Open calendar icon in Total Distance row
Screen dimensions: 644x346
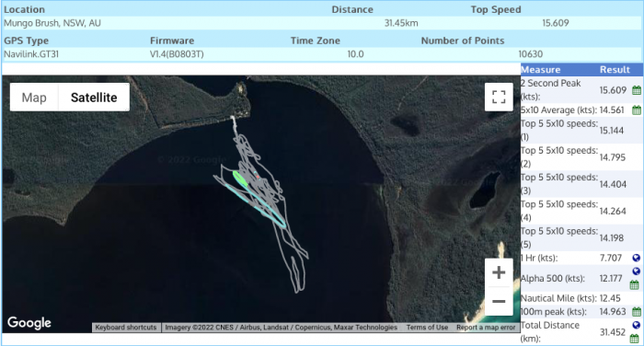tap(635, 339)
